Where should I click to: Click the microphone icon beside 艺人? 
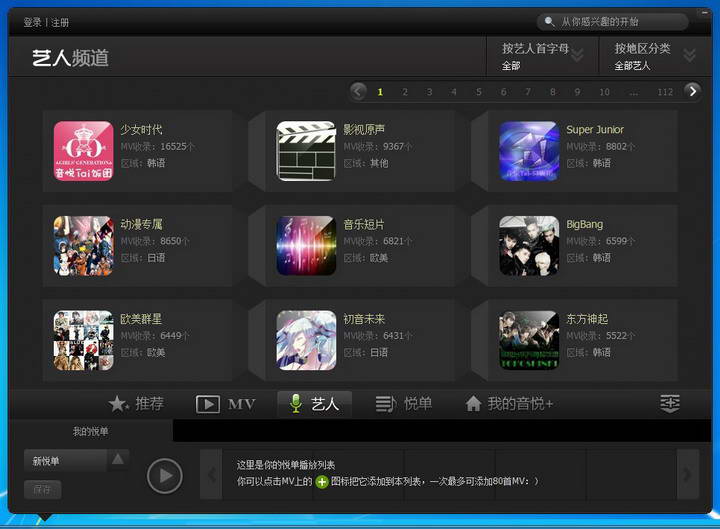click(296, 404)
